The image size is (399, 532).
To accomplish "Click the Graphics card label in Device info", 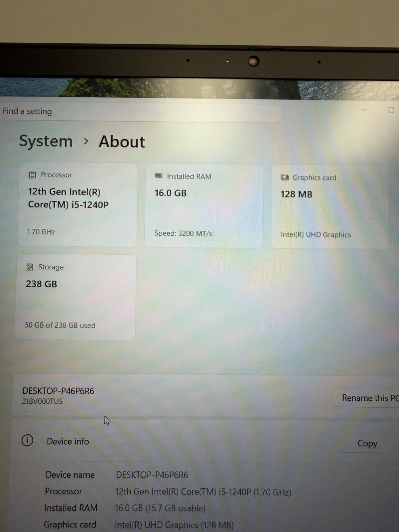I will click(70, 524).
